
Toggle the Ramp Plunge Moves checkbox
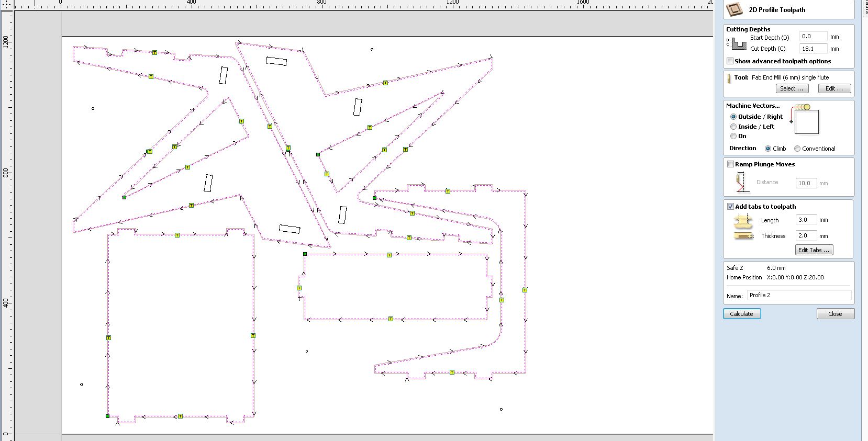[730, 164]
